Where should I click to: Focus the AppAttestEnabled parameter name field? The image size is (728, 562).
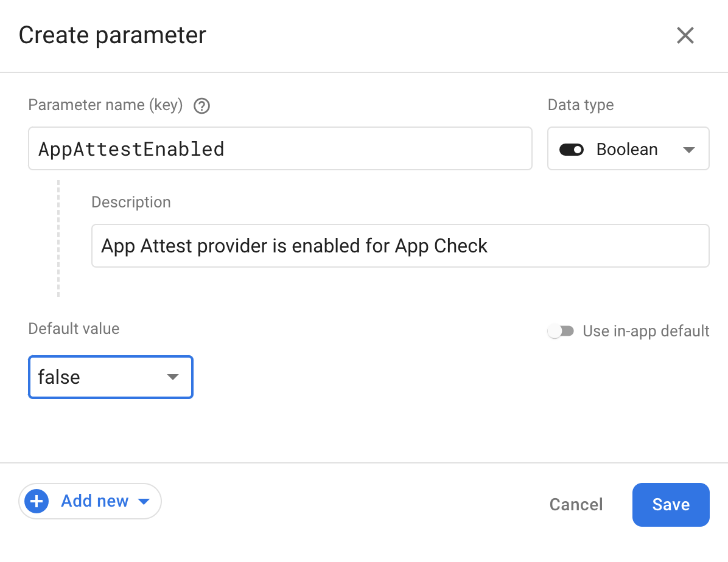pyautogui.click(x=280, y=148)
